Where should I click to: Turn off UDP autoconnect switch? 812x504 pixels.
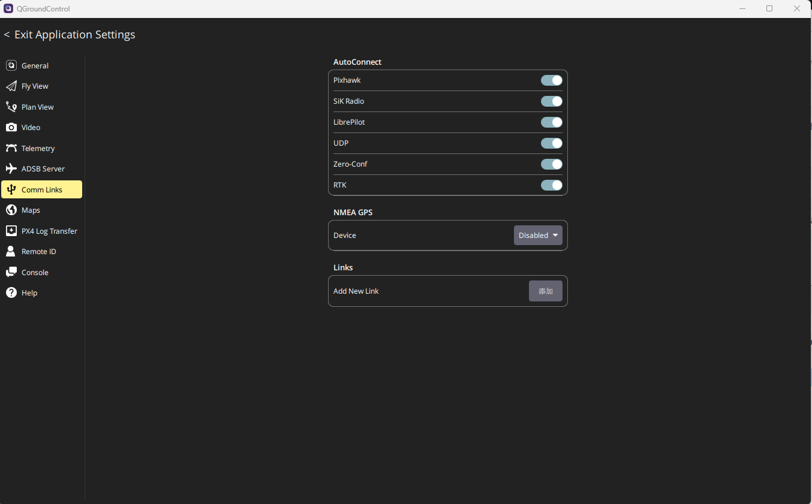coord(552,143)
